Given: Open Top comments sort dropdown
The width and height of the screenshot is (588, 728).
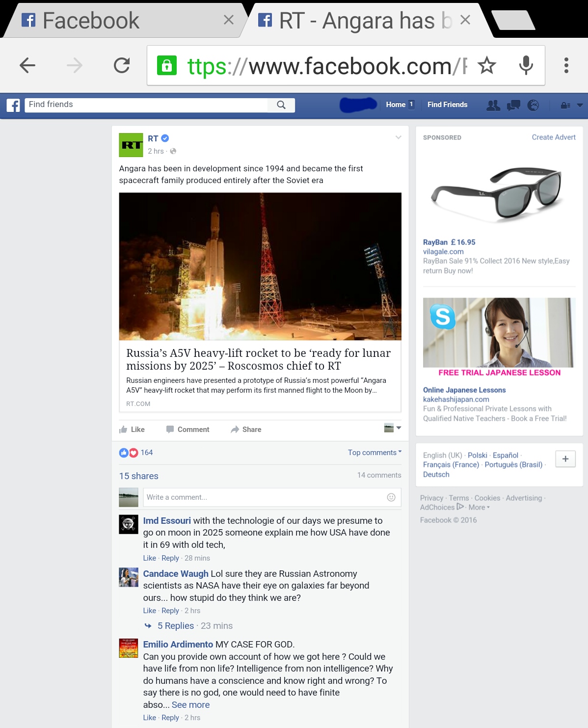Looking at the screenshot, I should (x=375, y=453).
